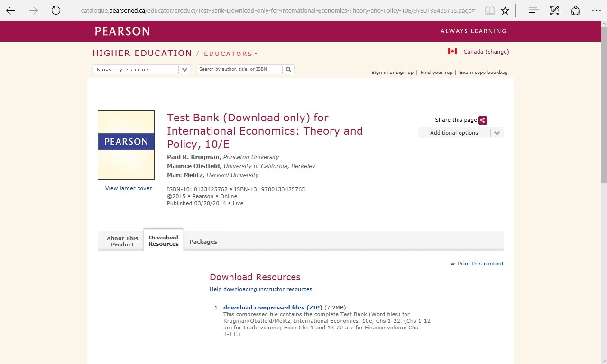607x364 pixels.
Task: Open browser More actions ellipsis
Action: [x=597, y=10]
